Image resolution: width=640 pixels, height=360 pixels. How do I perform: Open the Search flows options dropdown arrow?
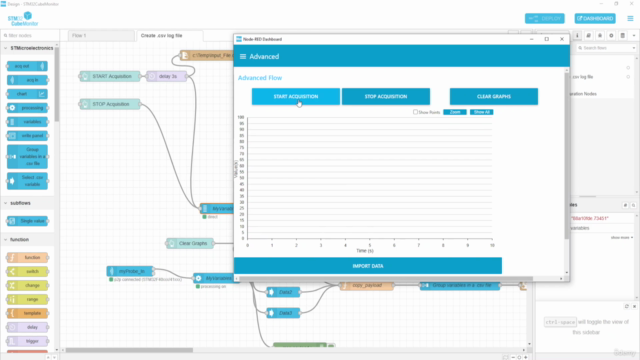(x=634, y=48)
